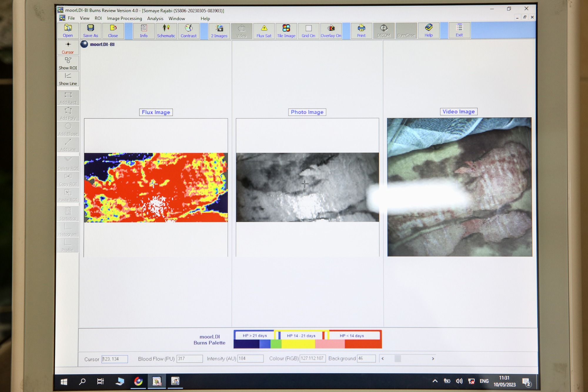Viewport: 588px width, 392px height.
Task: Toggle Show Line in sidebar
Action: pyautogui.click(x=68, y=79)
